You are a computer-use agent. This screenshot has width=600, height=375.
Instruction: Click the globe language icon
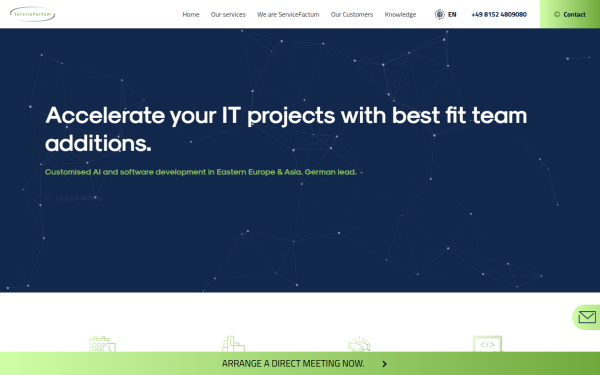coord(439,15)
